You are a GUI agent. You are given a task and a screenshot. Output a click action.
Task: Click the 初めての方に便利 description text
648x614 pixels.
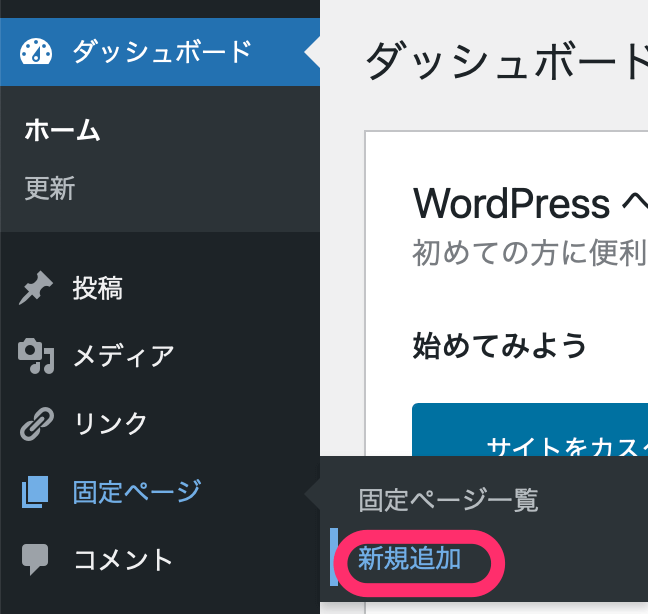530,252
